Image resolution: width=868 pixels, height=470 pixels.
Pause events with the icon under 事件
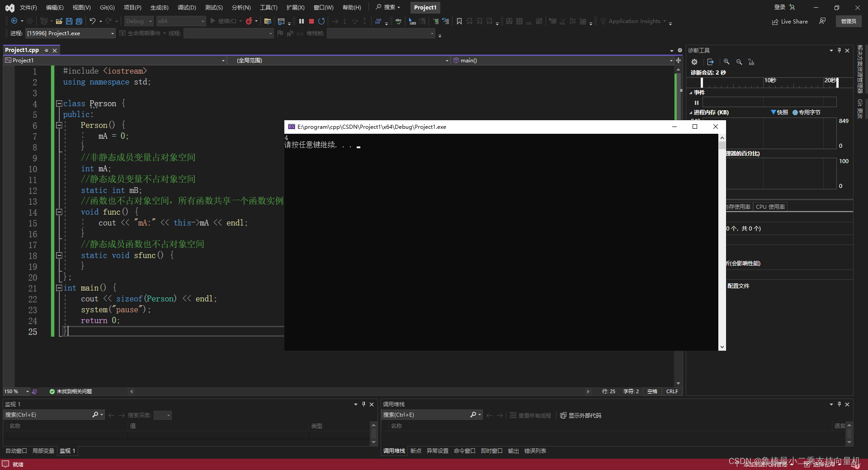(697, 103)
